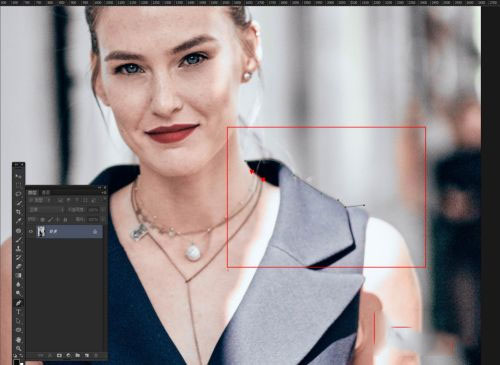
Task: Select the Eyedropper tool
Action: coord(18,221)
